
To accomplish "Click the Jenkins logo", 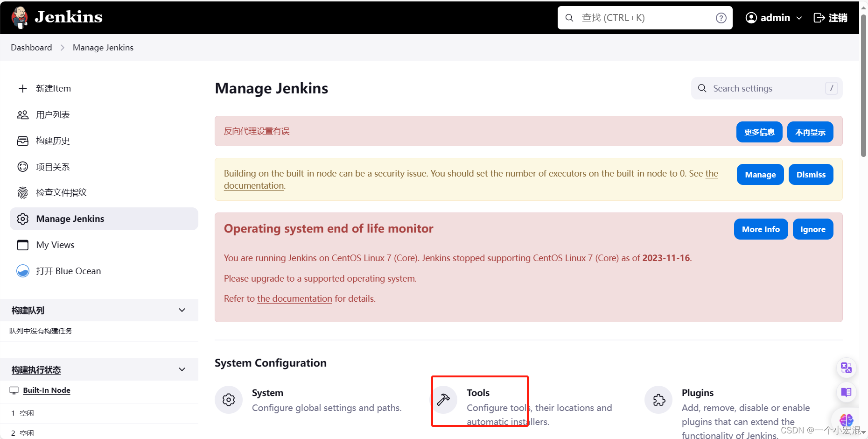I will point(19,17).
